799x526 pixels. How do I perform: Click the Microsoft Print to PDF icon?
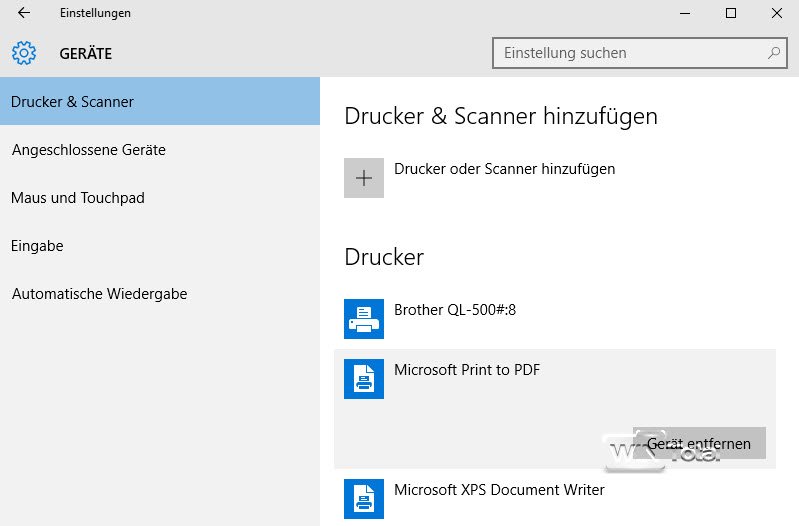[x=364, y=379]
